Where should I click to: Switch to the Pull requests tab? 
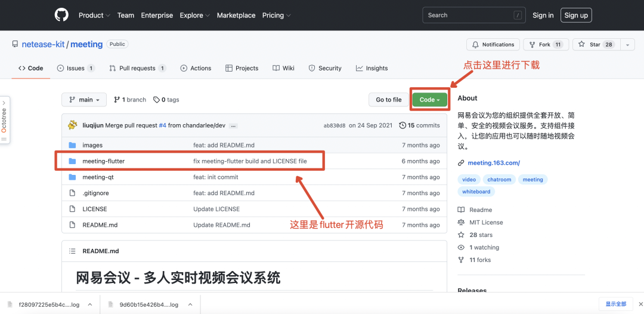pos(138,68)
